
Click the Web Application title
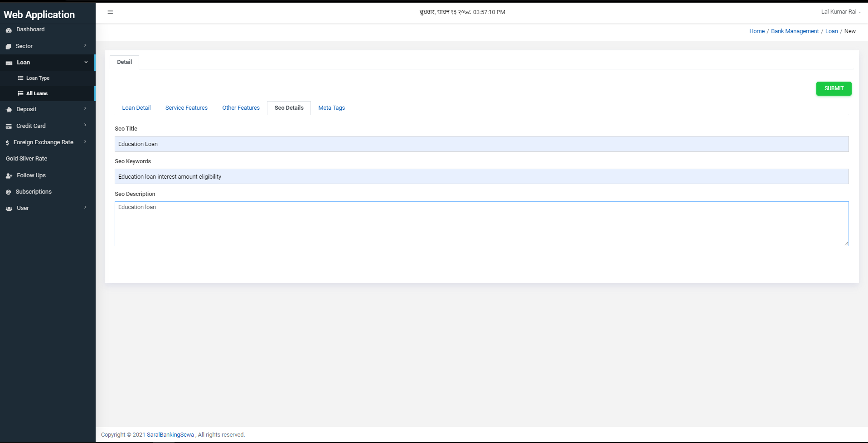(39, 15)
